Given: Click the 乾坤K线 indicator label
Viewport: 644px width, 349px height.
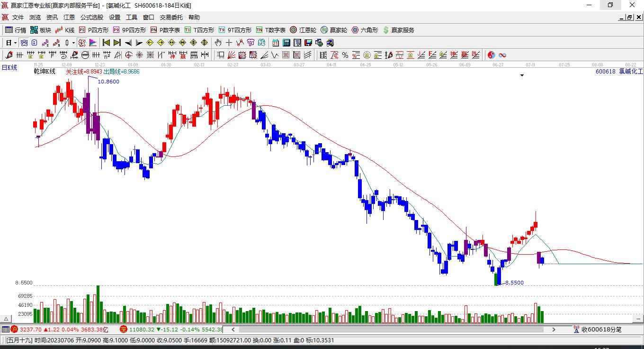Looking at the screenshot, I should point(45,72).
